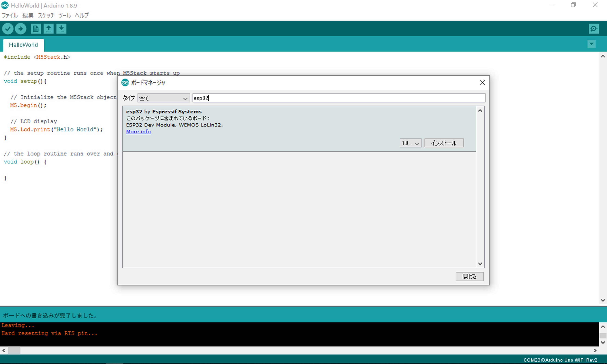Viewport: 607px width, 364px height.
Task: Open the tab options dropdown arrow
Action: click(591, 44)
